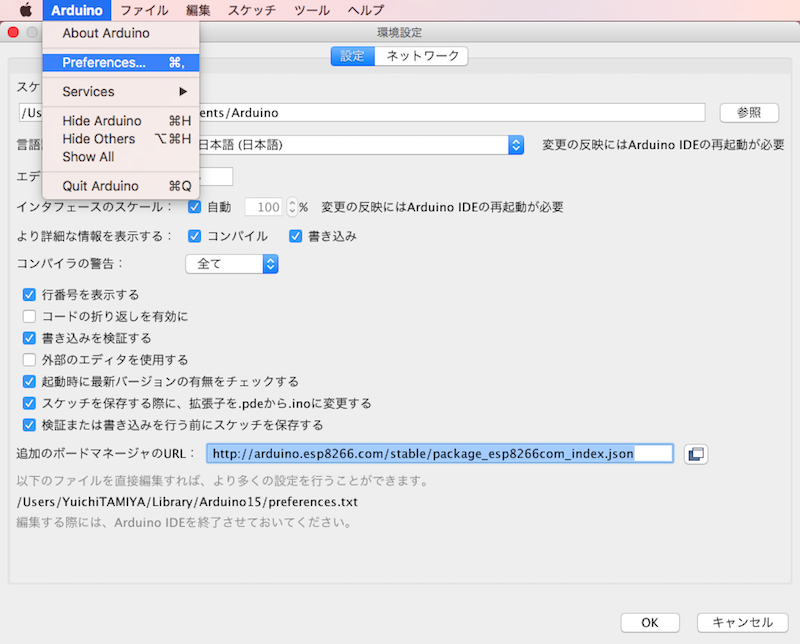This screenshot has height=644, width=800.
Task: Open the ツール menu
Action: pos(312,10)
